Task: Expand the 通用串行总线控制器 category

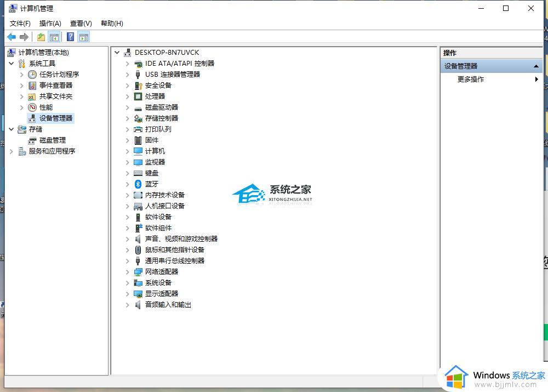Action: [x=128, y=261]
